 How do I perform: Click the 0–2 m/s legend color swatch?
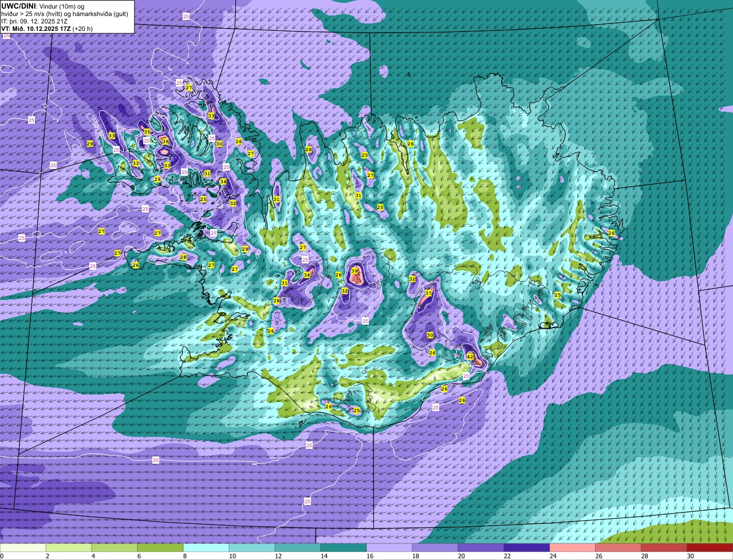(x=23, y=547)
